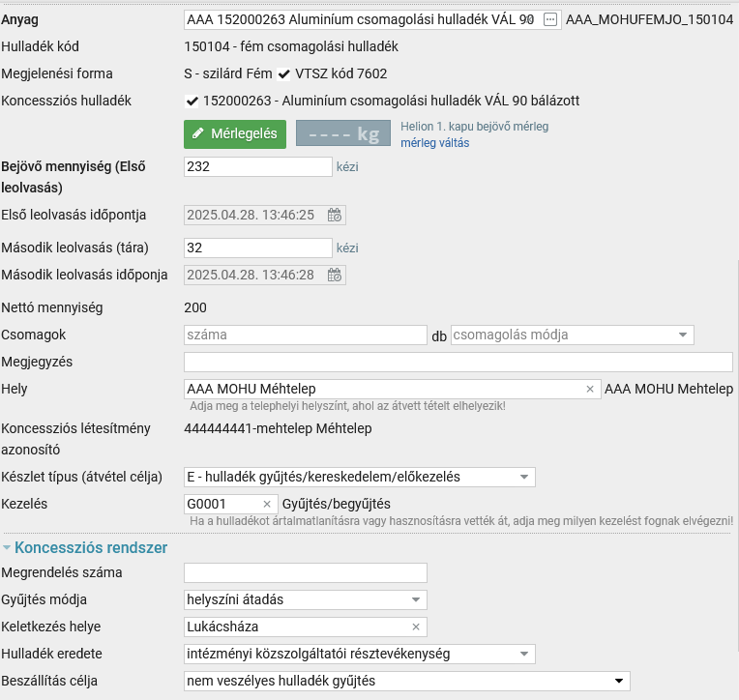Click into the Megjegyzés text field
The width and height of the screenshot is (739, 700).
tap(458, 363)
